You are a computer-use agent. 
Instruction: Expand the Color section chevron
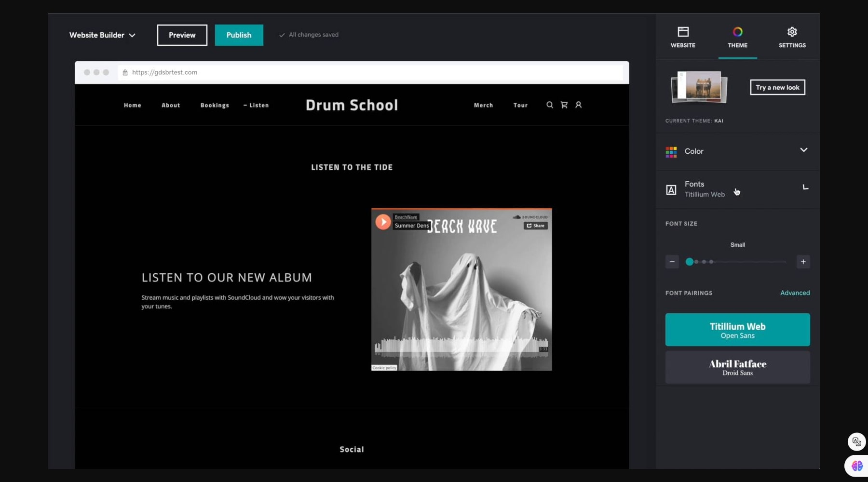803,150
